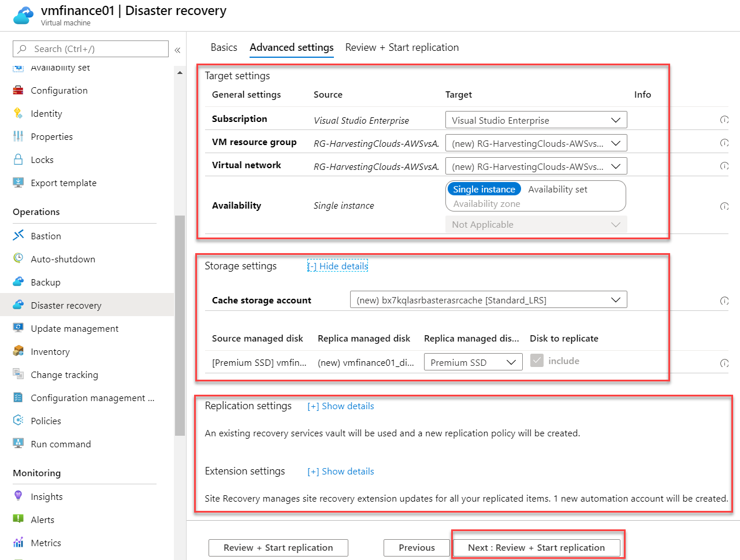The image size is (740, 560).
Task: Select the Advanced settings tab
Action: tap(292, 47)
